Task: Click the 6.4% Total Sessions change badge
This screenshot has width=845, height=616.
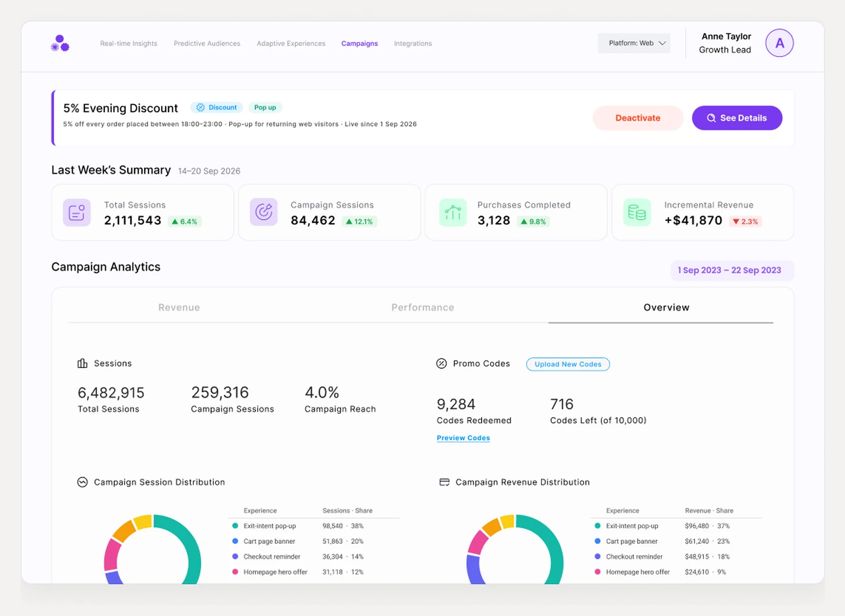Action: click(x=185, y=222)
